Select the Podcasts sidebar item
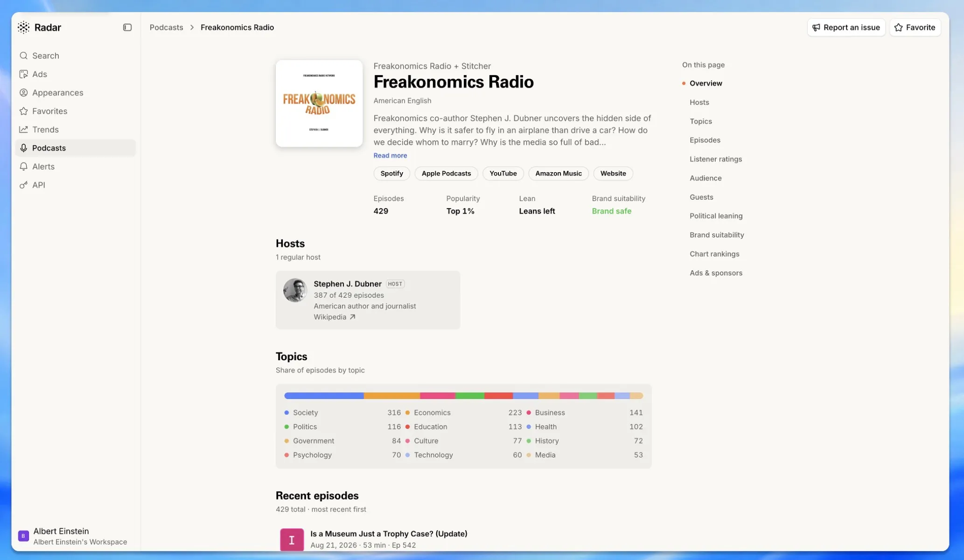 click(x=76, y=148)
